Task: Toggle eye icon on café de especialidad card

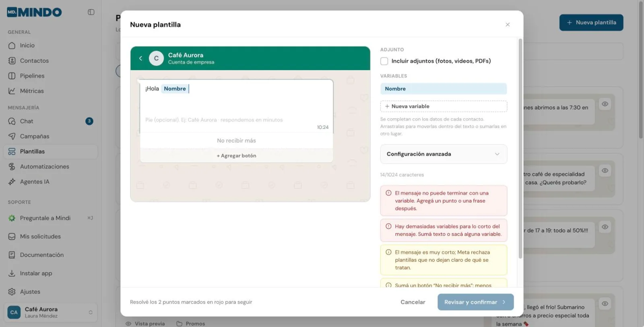Action: pos(605,171)
